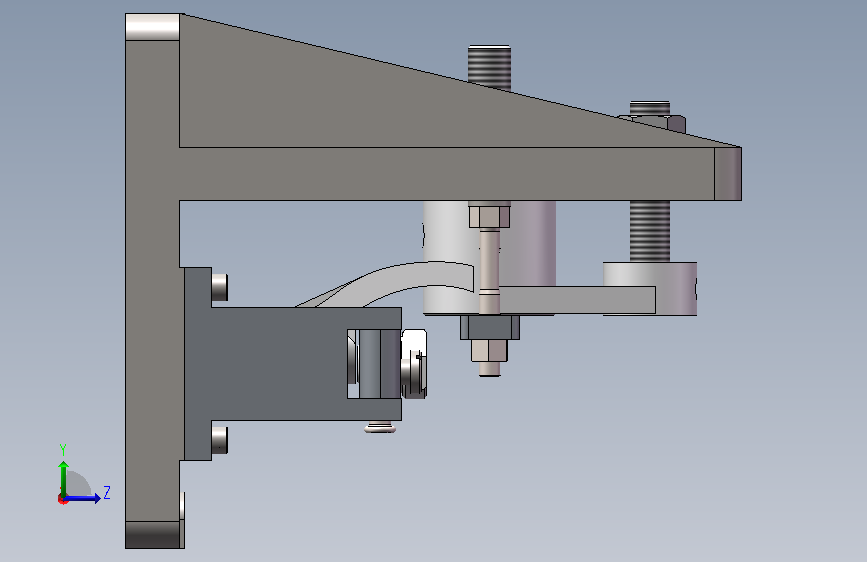Select the long threaded bolt below the horizontal plate
This screenshot has width=867, height=562.
coord(650,231)
